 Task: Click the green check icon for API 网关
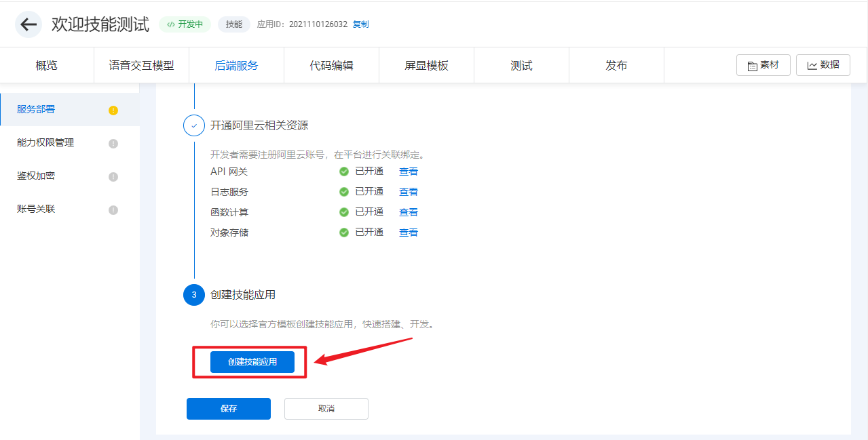(344, 172)
